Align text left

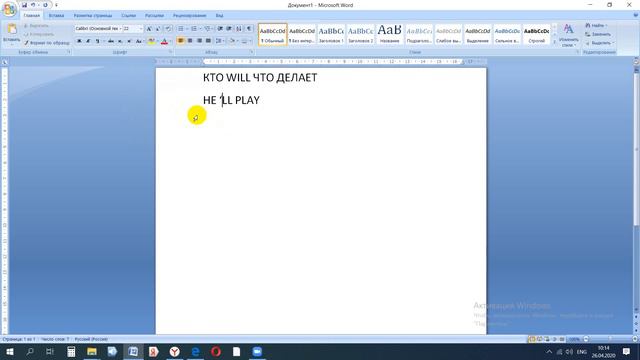pos(180,41)
